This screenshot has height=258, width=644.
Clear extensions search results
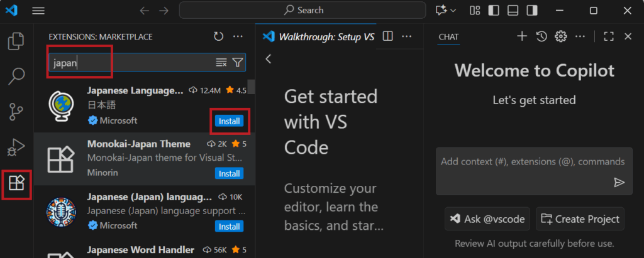tap(221, 62)
